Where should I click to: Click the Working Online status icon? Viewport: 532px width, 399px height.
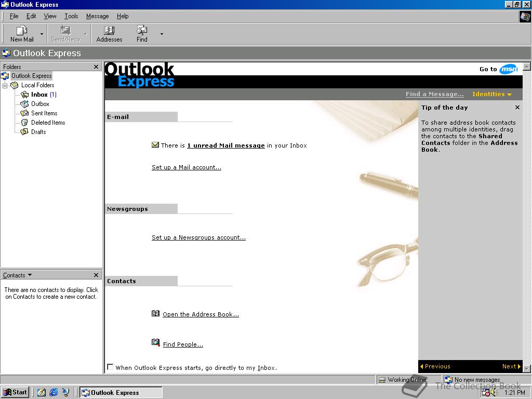point(382,380)
